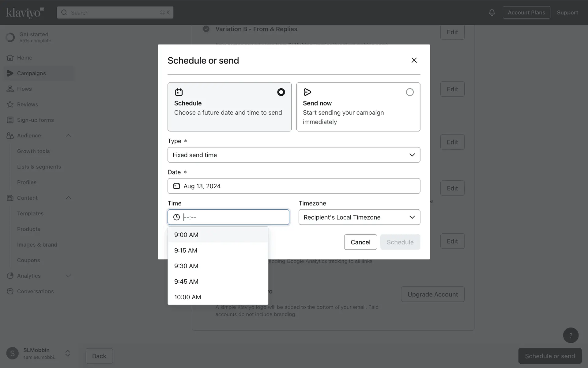The image size is (588, 368).
Task: Open the help question mark button
Action: (x=571, y=335)
